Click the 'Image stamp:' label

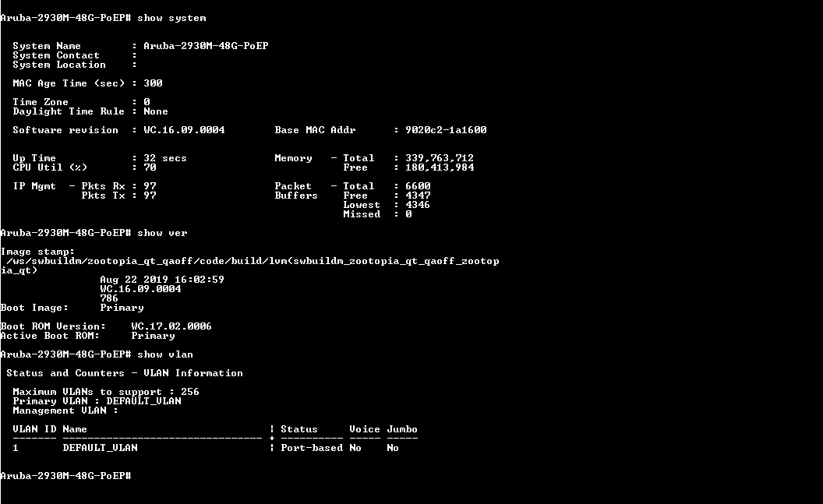click(37, 252)
